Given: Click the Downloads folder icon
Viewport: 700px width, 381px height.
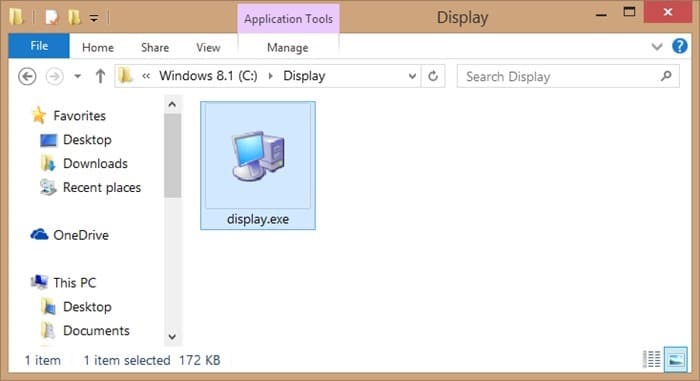Looking at the screenshot, I should tap(48, 163).
